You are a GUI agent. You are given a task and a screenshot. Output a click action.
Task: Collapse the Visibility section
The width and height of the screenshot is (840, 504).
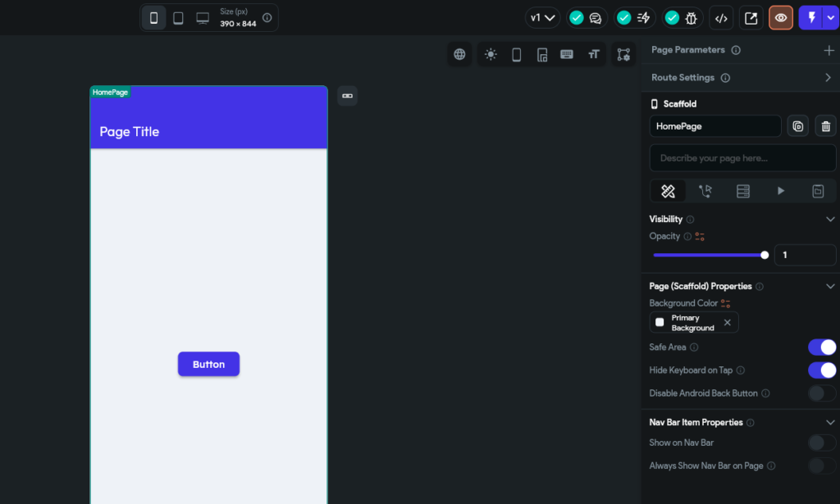[830, 220]
